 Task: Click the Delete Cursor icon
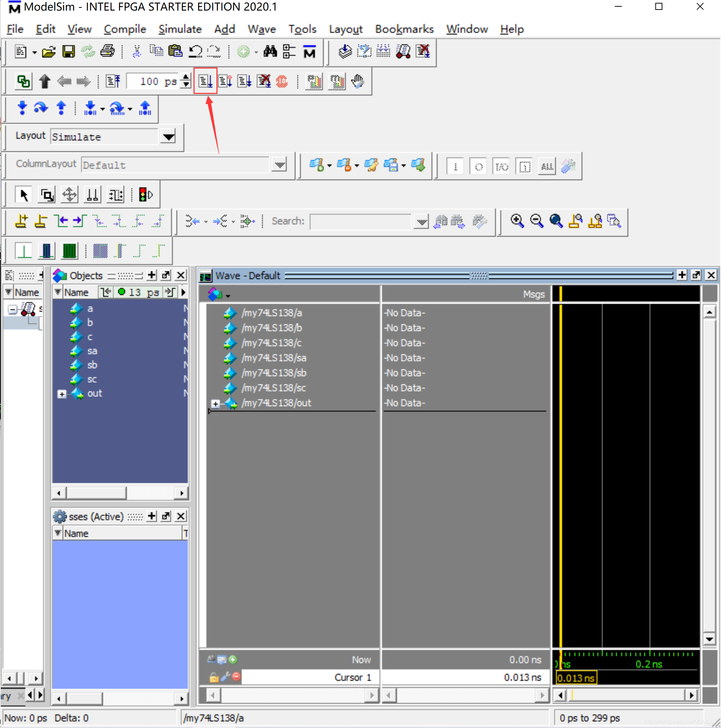click(x=41, y=221)
